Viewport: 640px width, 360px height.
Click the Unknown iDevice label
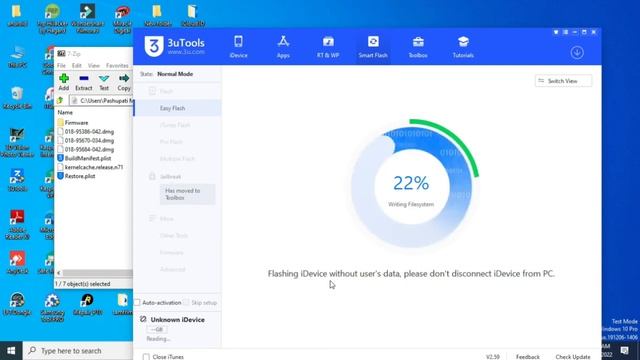coord(178,320)
